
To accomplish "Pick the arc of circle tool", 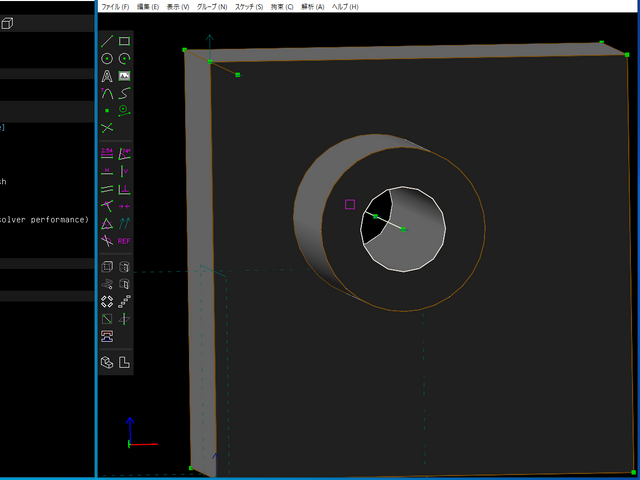I will 124,58.
